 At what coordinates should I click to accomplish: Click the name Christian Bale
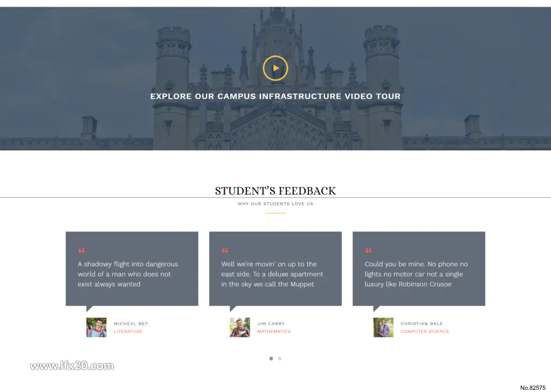[x=422, y=324]
